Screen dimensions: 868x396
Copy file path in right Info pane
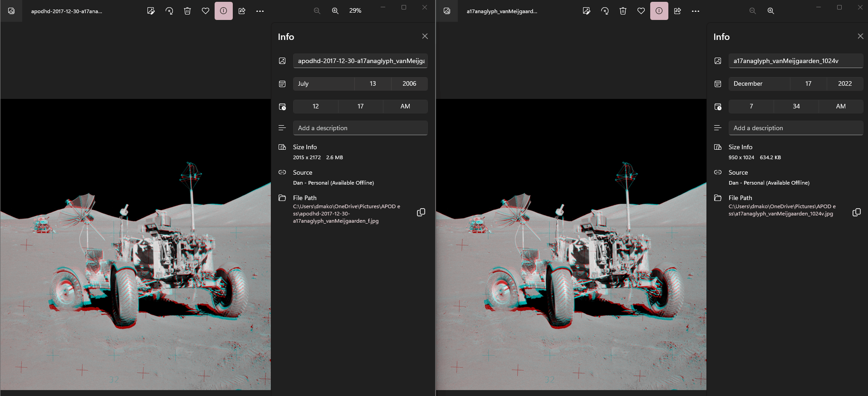tap(857, 212)
